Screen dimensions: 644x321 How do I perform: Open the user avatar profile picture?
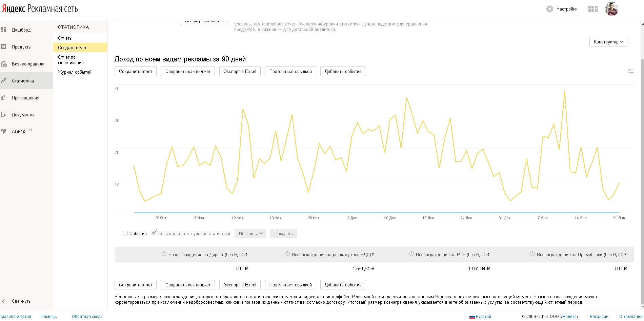click(x=611, y=9)
